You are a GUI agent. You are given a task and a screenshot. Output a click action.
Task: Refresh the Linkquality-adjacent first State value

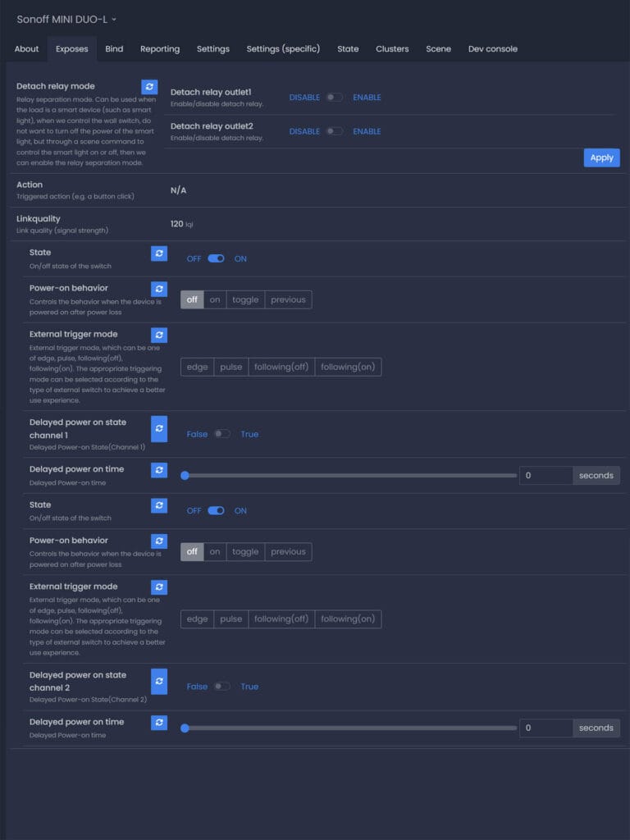pos(159,253)
